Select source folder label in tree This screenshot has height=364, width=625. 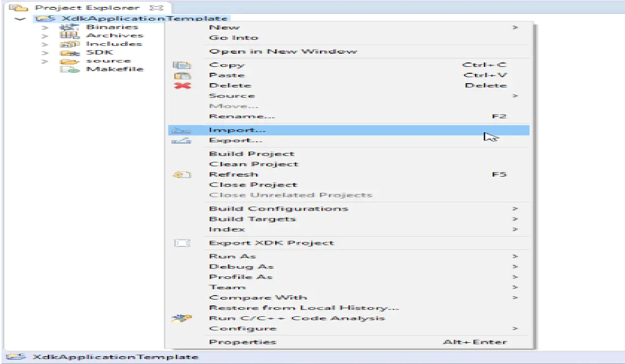pyautogui.click(x=108, y=61)
